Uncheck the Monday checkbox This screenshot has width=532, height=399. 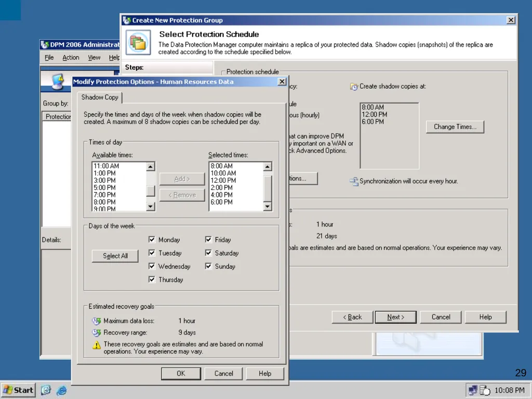[x=152, y=240]
